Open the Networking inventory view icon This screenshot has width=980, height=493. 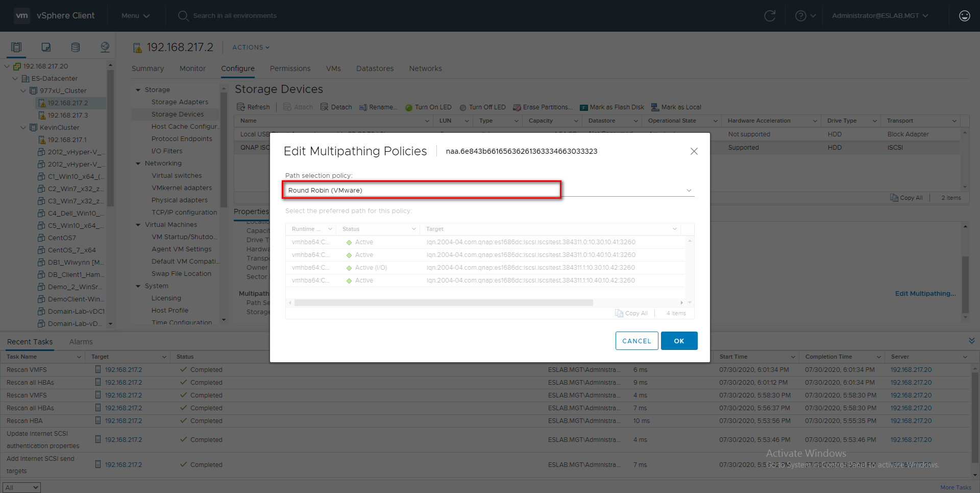pos(105,48)
